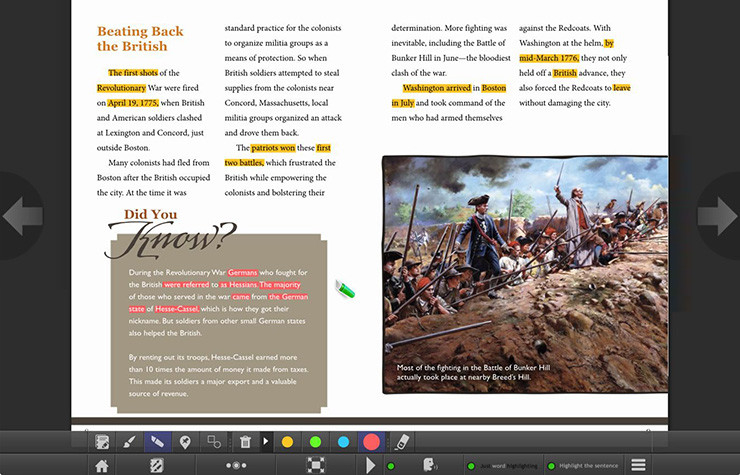Expand the color palette arrow
The width and height of the screenshot is (740, 475).
(266, 441)
